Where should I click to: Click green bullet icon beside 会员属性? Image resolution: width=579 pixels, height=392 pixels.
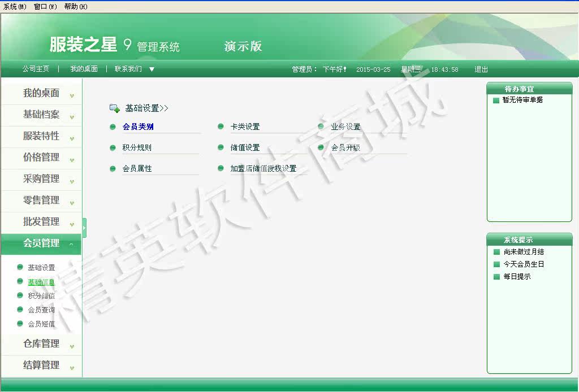[113, 169]
